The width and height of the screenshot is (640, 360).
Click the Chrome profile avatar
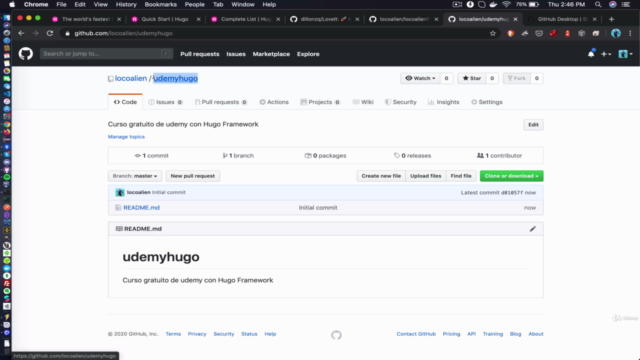pyautogui.click(x=616, y=33)
